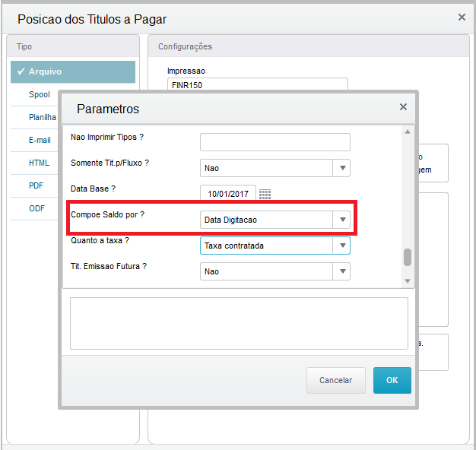
Task: Close the Parametros dialog
Action: [x=403, y=107]
